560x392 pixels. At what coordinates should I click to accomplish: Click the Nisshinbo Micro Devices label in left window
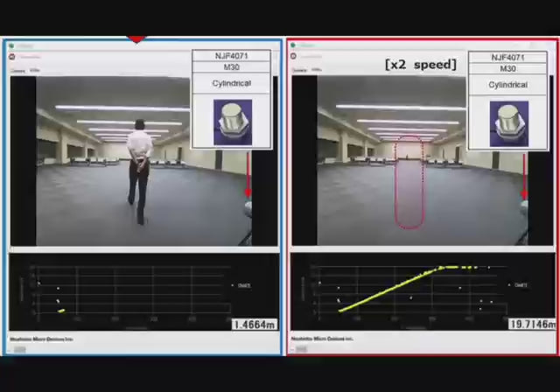(41, 339)
